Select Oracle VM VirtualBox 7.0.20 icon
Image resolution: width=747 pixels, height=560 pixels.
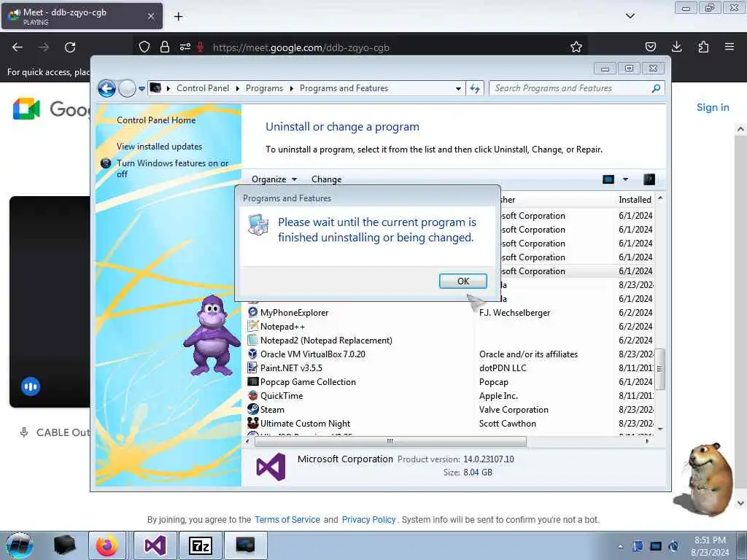(253, 354)
